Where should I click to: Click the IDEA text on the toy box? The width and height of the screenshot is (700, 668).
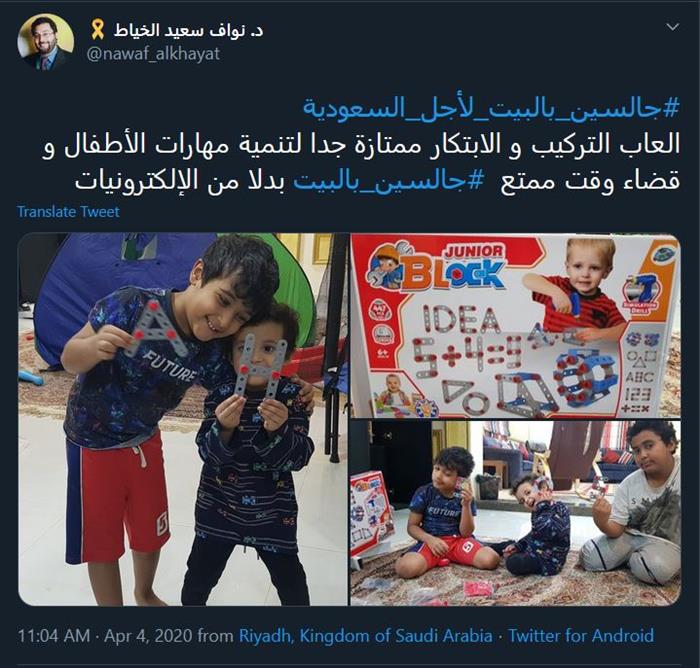tap(461, 320)
